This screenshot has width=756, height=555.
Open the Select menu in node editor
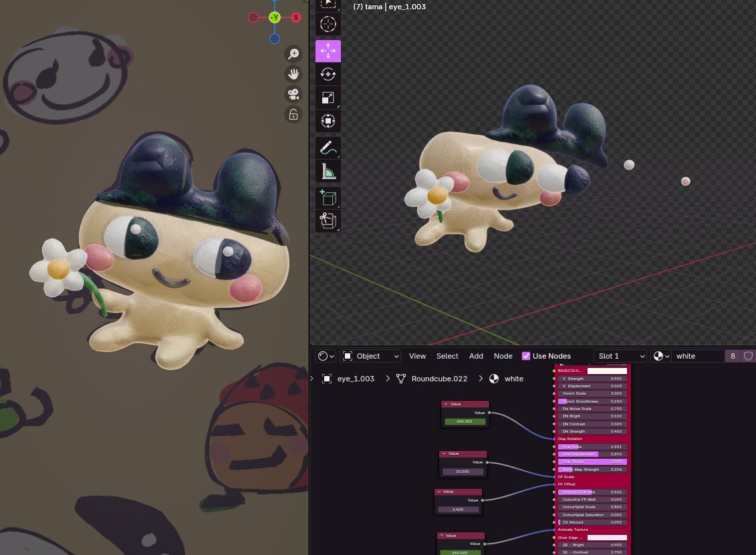[447, 356]
